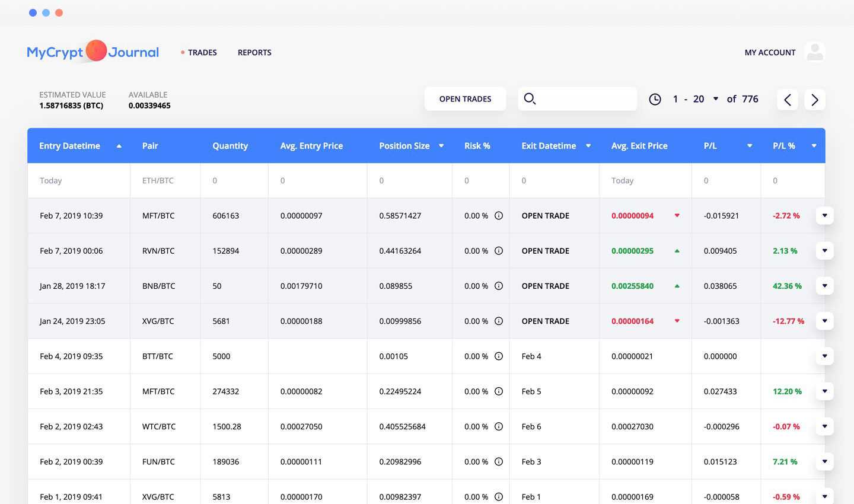Show risk info for RVN/BTC row
854x504 pixels.
click(x=499, y=251)
